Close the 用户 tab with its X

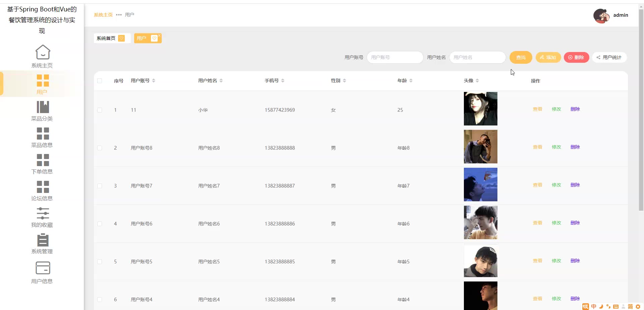[x=159, y=35]
